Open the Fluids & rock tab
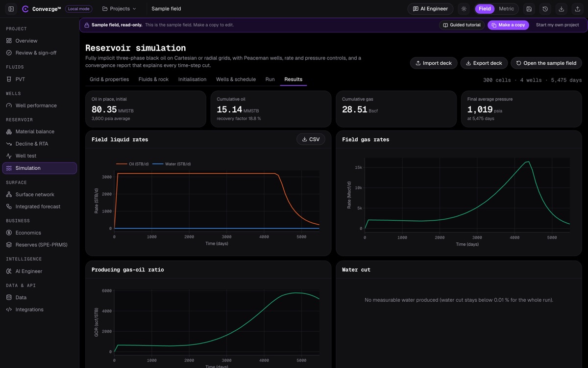 (153, 79)
